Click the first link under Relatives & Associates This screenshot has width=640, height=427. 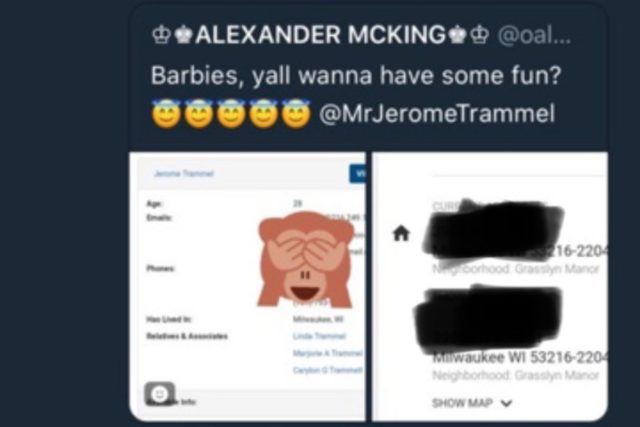[319, 336]
